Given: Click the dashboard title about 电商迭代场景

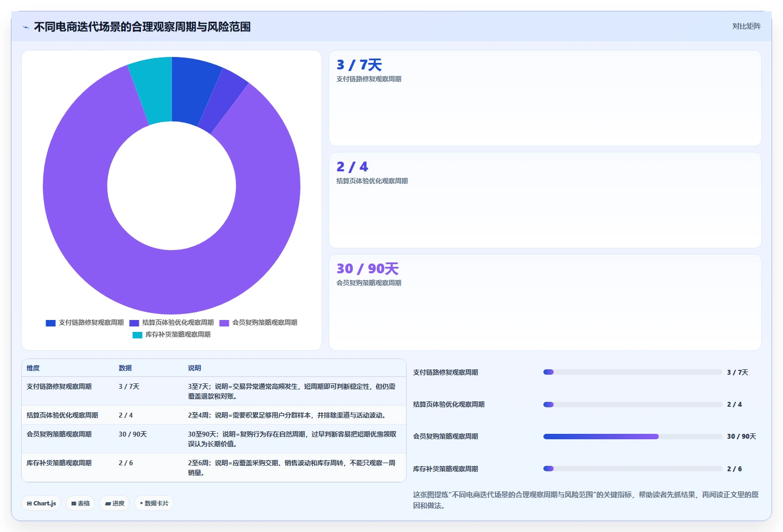Looking at the screenshot, I should [x=142, y=27].
